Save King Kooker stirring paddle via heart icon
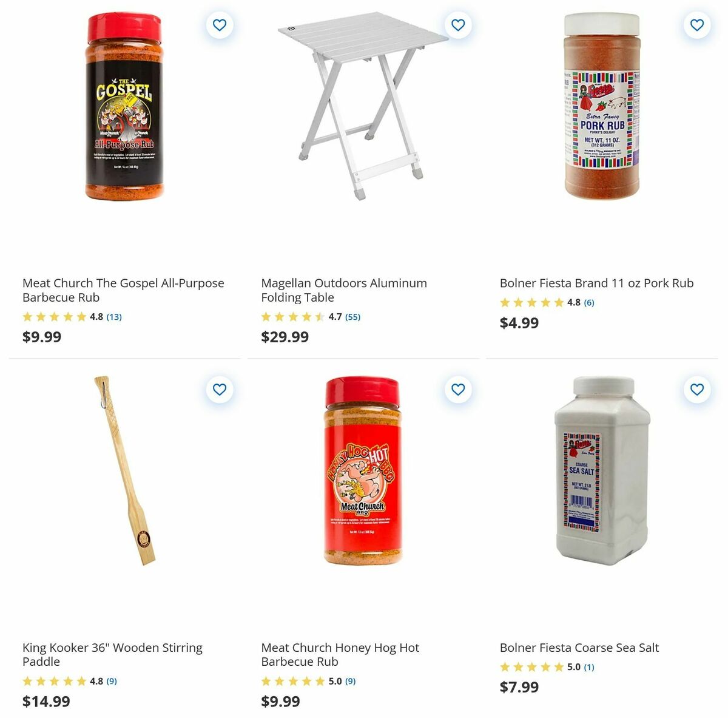Image resolution: width=728 pixels, height=718 pixels. click(219, 390)
